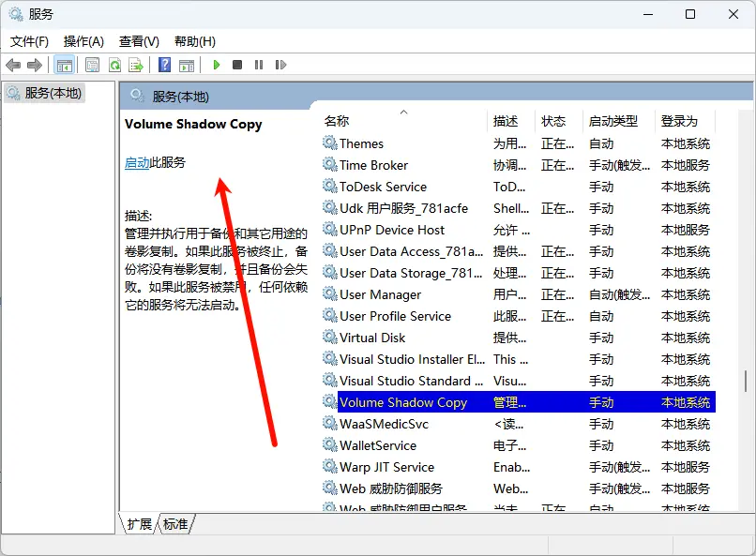Select UPnP Device Host service
Image resolution: width=756 pixels, height=556 pixels.
tap(519, 230)
